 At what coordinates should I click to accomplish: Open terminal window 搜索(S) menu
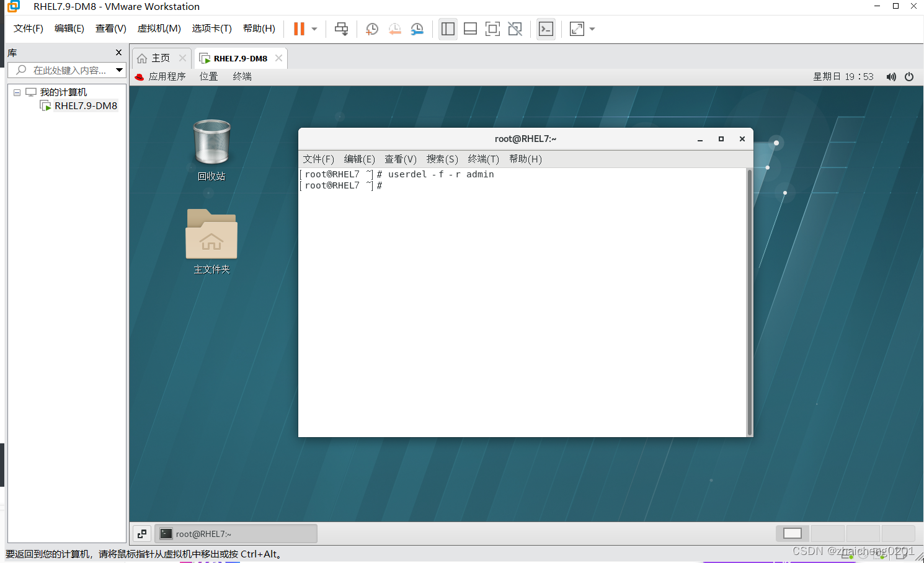coord(442,159)
